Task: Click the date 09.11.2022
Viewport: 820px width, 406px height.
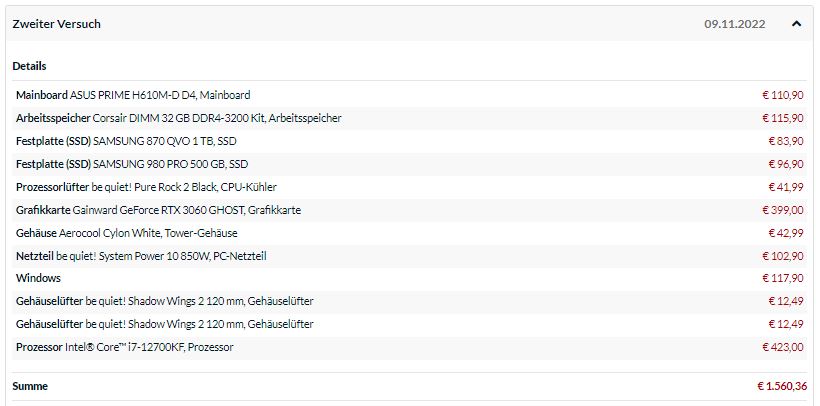Action: (x=734, y=24)
